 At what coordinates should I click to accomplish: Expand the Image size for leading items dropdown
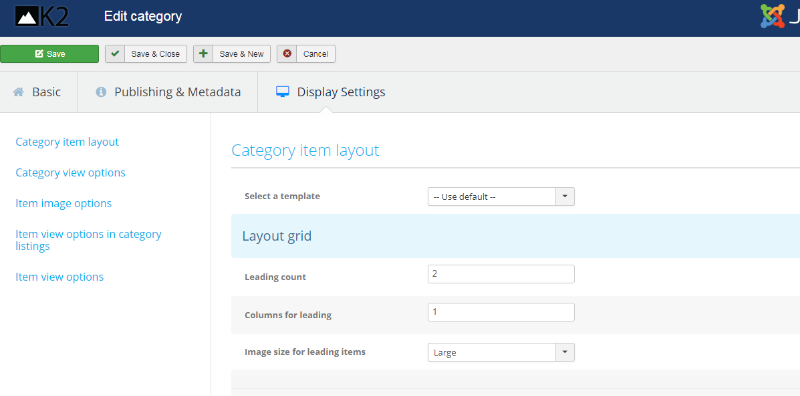[x=501, y=353]
